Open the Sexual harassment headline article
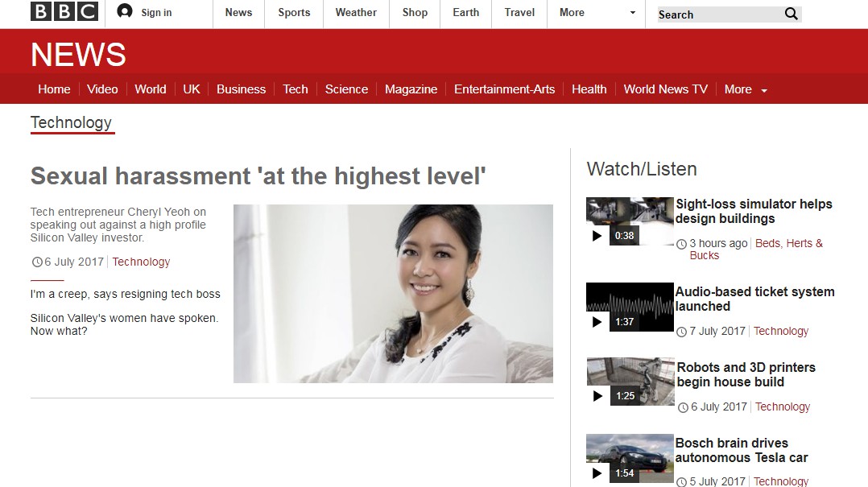This screenshot has height=487, width=868. (258, 176)
